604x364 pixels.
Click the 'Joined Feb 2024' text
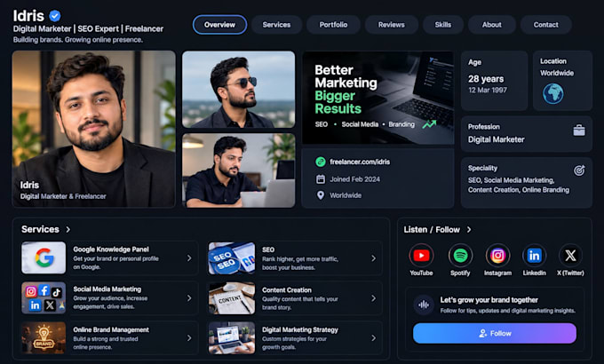pyautogui.click(x=354, y=179)
